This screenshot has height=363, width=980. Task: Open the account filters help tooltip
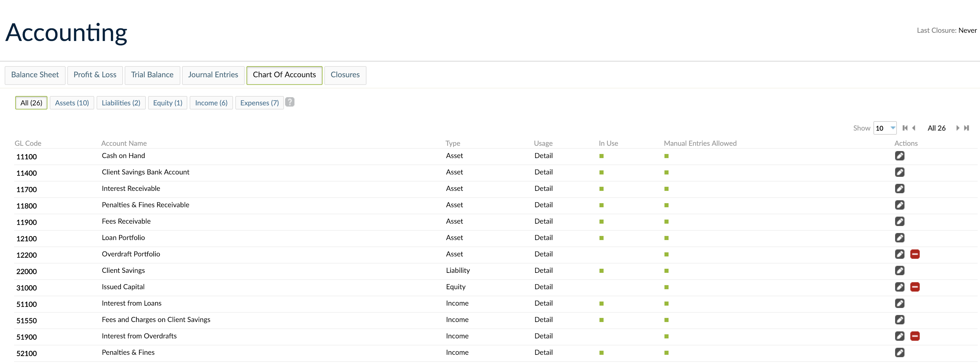pos(290,102)
